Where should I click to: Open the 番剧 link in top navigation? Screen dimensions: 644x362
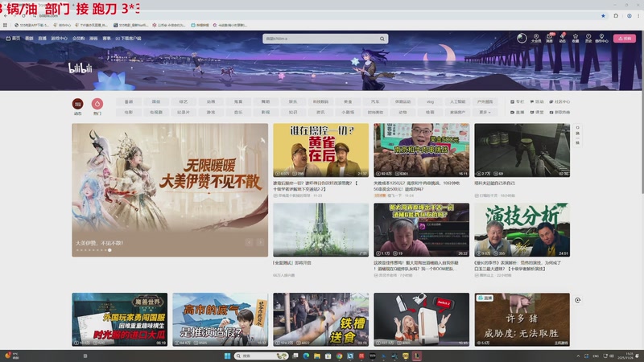29,38
